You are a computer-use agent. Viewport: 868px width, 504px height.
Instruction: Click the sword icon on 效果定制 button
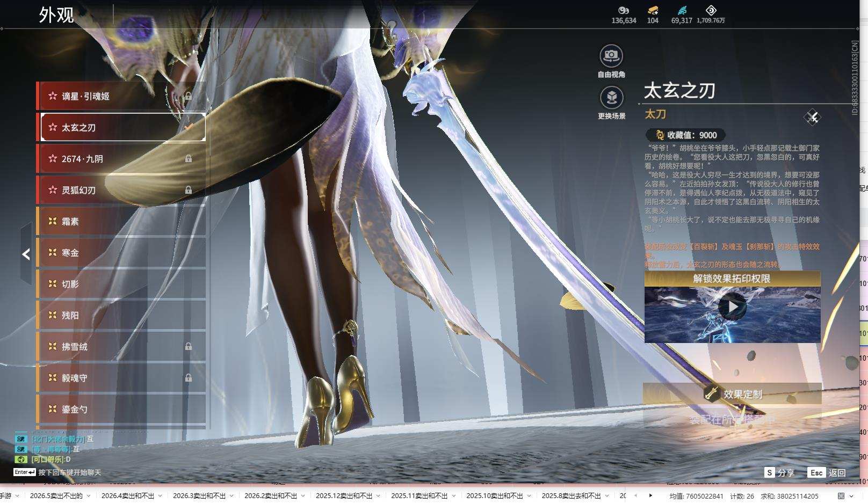click(712, 393)
